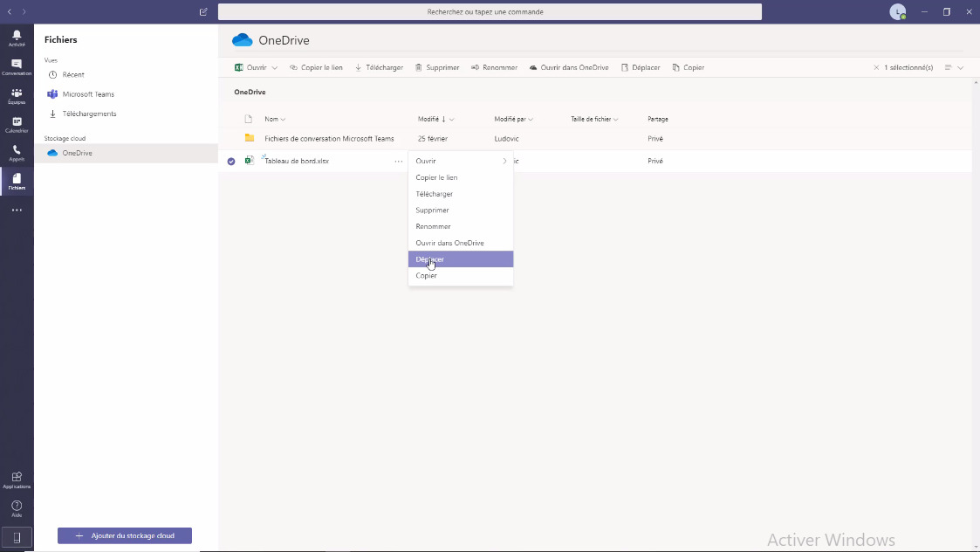Click Déplacer in the toolbar
This screenshot has width=980, height=552.
click(x=640, y=67)
